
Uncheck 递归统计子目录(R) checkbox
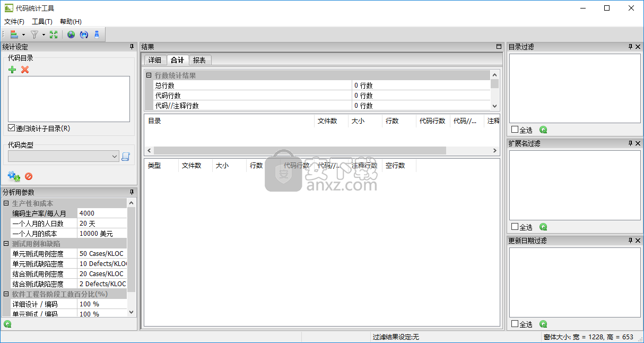tap(12, 128)
